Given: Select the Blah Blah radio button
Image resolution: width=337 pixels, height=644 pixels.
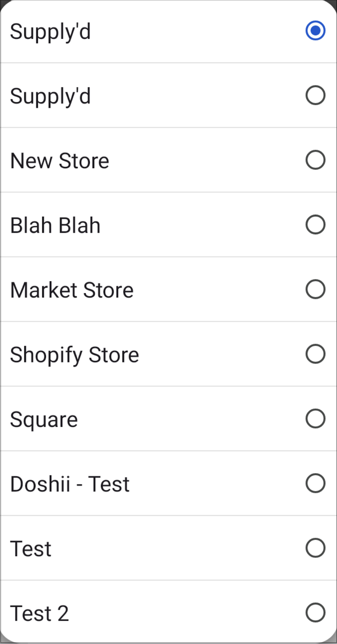Looking at the screenshot, I should pyautogui.click(x=315, y=224).
